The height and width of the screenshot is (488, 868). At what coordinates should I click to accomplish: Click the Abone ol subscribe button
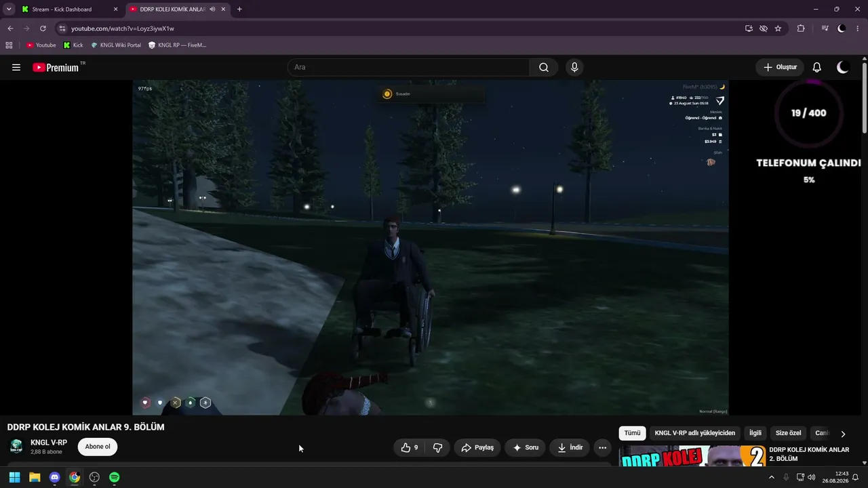pyautogui.click(x=98, y=447)
